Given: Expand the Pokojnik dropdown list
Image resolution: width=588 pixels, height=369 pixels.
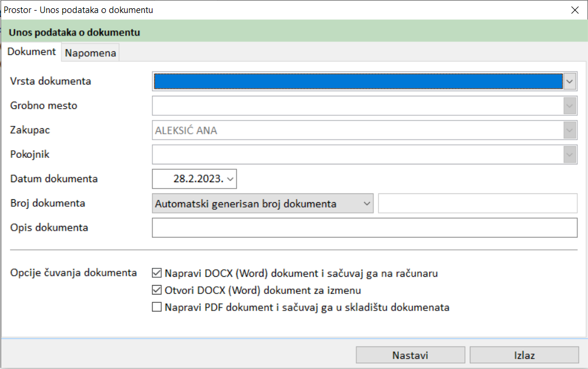Looking at the screenshot, I should tap(570, 155).
